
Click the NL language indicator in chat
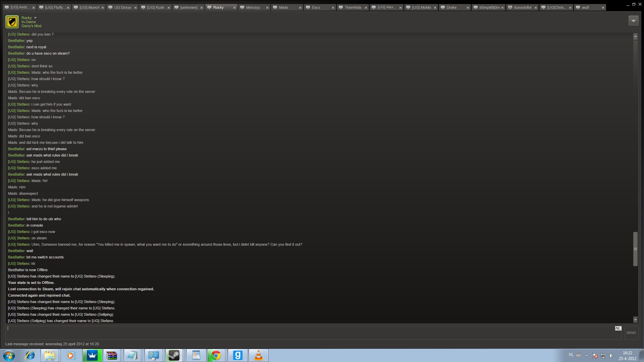pyautogui.click(x=618, y=328)
